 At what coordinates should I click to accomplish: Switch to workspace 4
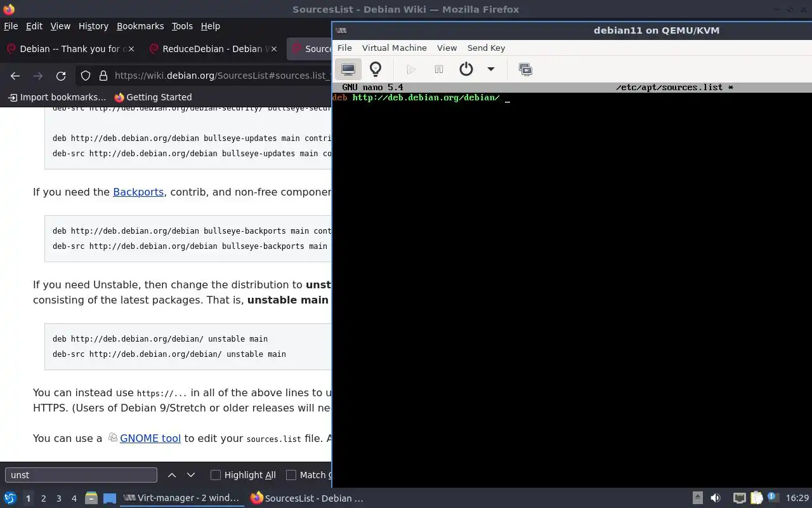(74, 498)
